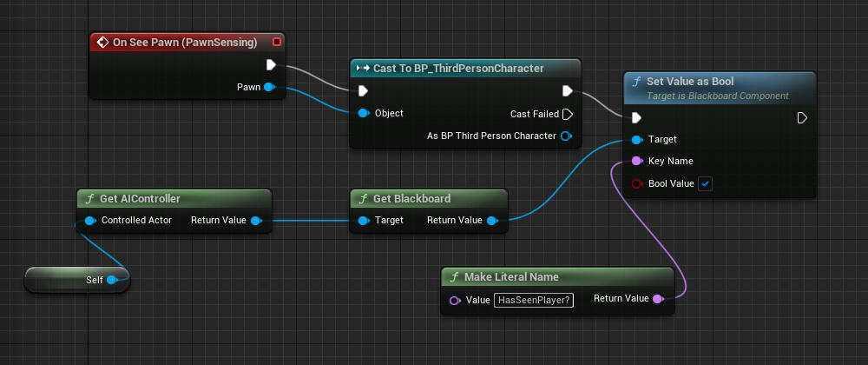Click the Key Name input pin
Screen dimensions: 868x365
pos(638,161)
